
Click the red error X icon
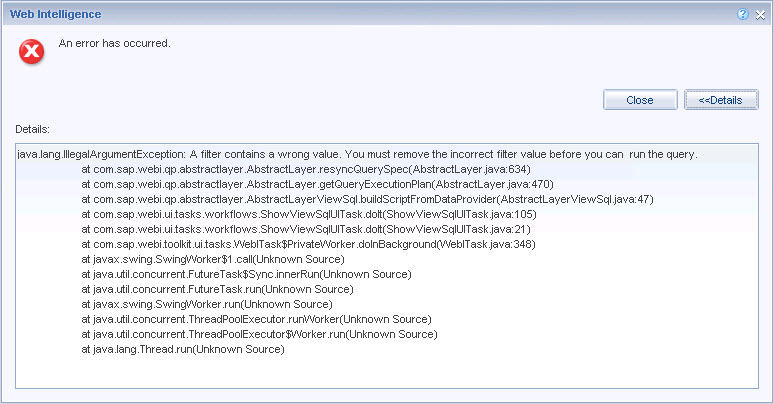coord(32,51)
